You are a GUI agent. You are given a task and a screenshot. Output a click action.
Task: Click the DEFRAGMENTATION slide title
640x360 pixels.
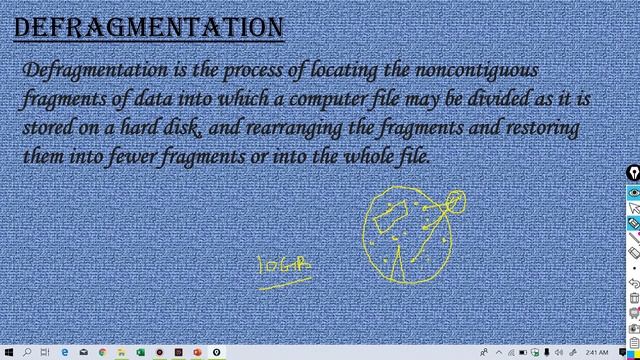(x=149, y=28)
